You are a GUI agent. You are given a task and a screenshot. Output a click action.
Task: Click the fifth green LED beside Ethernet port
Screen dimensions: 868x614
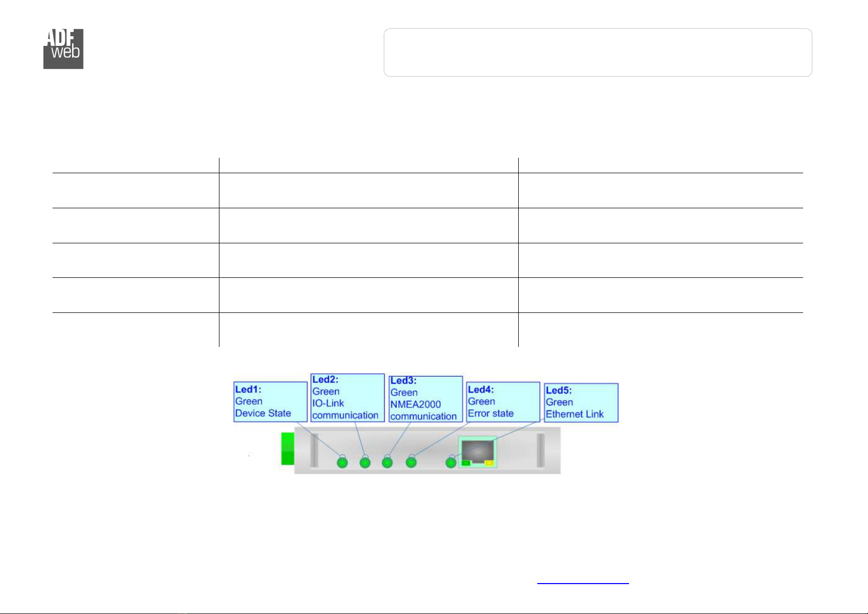point(451,462)
